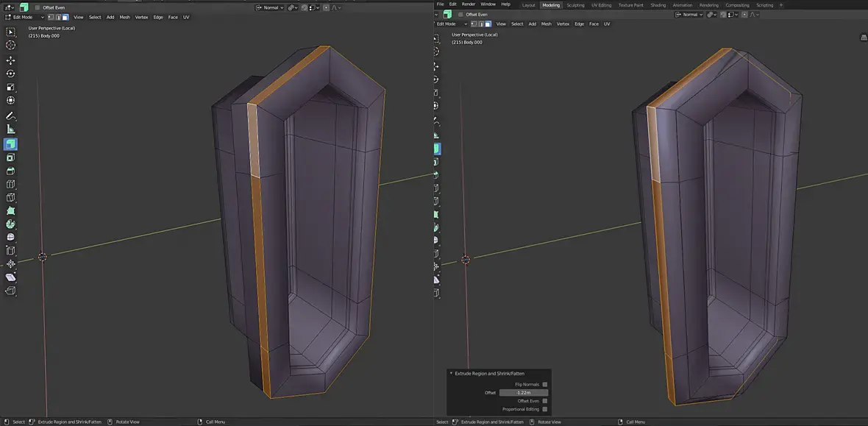Image resolution: width=868 pixels, height=426 pixels.
Task: Collapse the Extrude Region and Shrink/Fatten panel
Action: [452, 374]
